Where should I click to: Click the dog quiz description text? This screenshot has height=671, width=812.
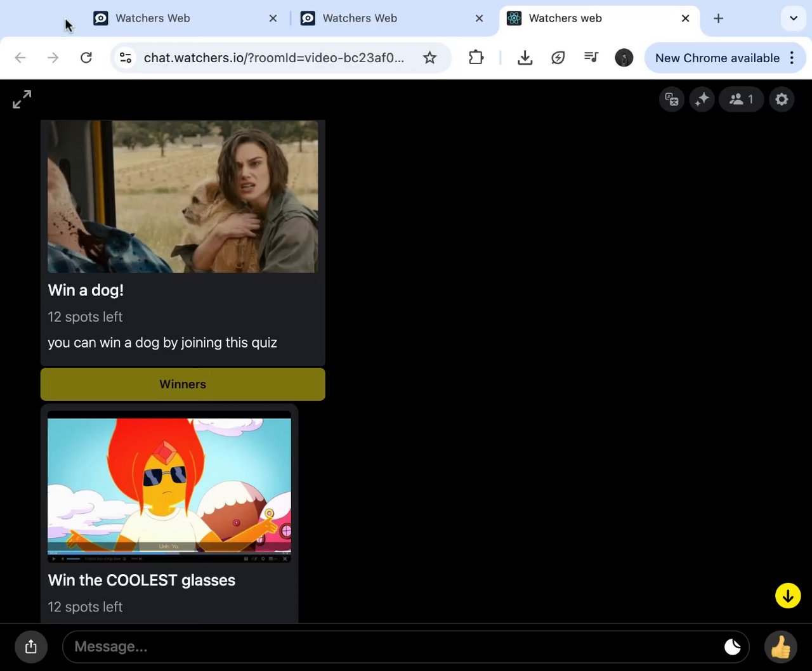tap(162, 342)
